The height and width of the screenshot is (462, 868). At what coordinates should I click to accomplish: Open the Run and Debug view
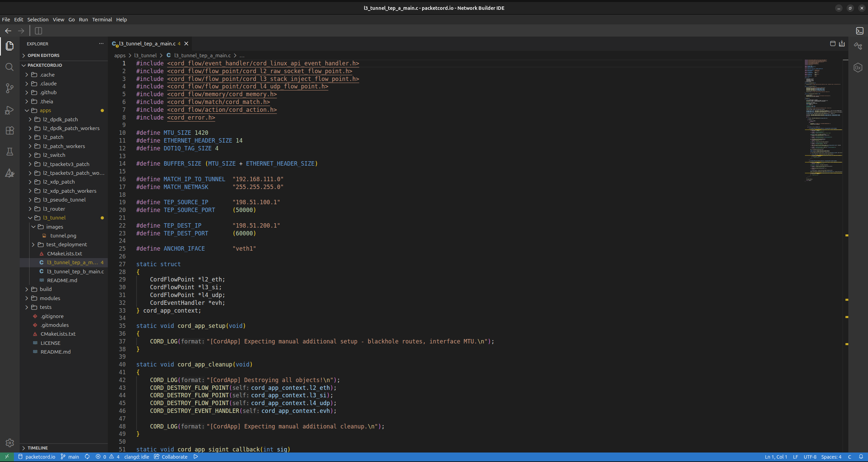[9, 110]
